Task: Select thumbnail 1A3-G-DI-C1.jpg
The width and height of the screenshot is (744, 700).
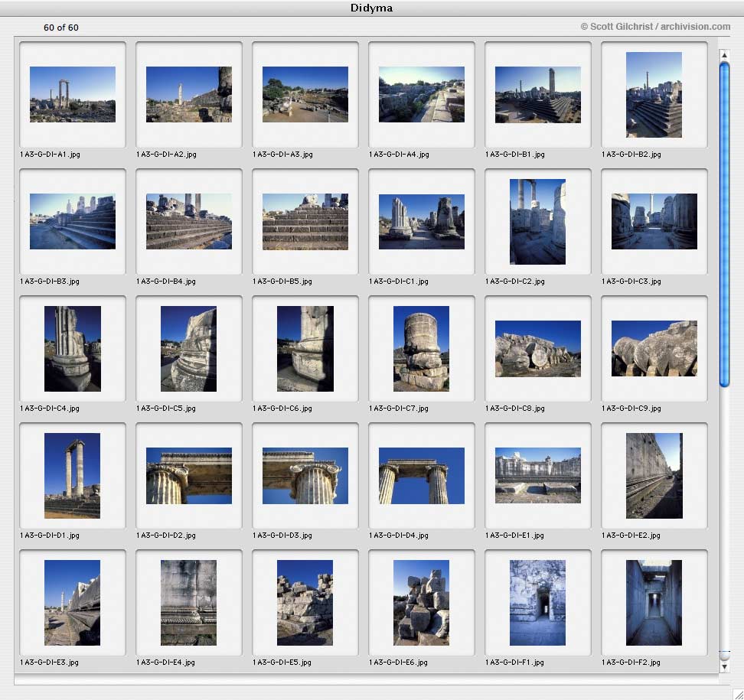Action: click(421, 222)
